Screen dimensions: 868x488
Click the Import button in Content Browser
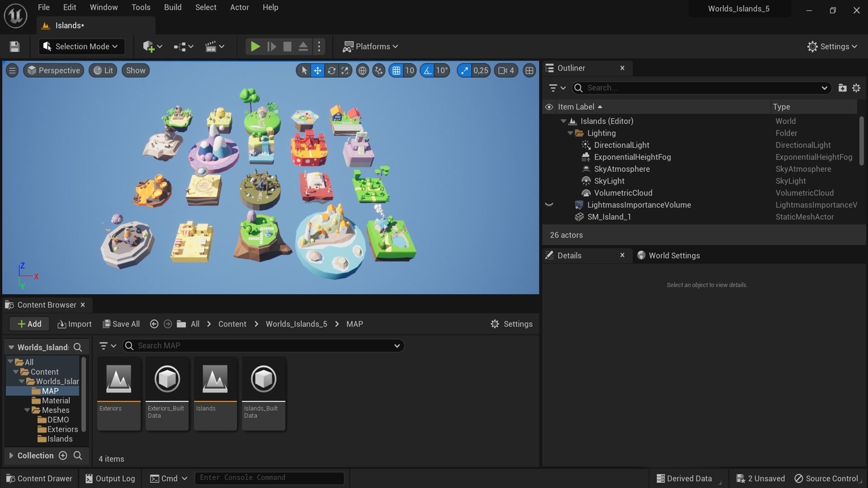point(74,324)
